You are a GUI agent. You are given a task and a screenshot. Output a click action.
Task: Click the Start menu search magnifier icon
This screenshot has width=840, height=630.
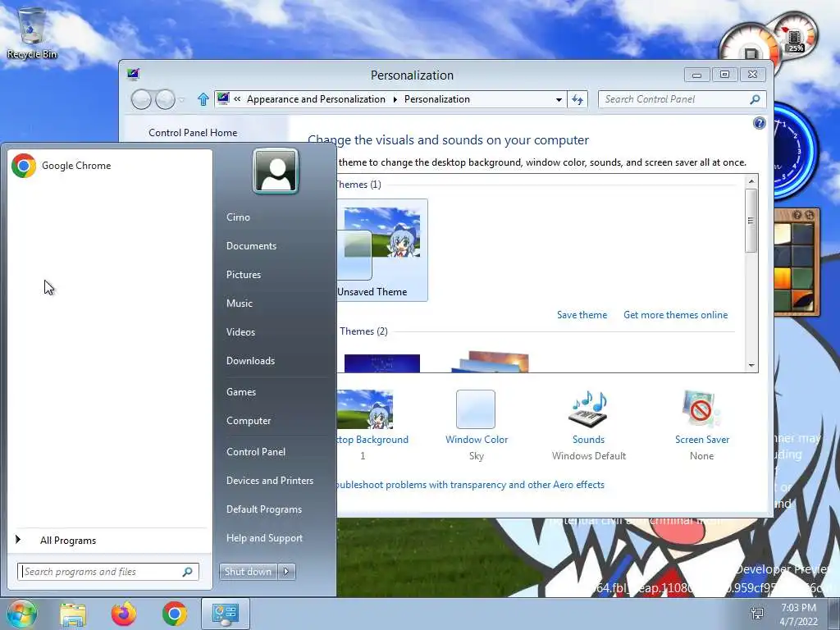coord(188,572)
